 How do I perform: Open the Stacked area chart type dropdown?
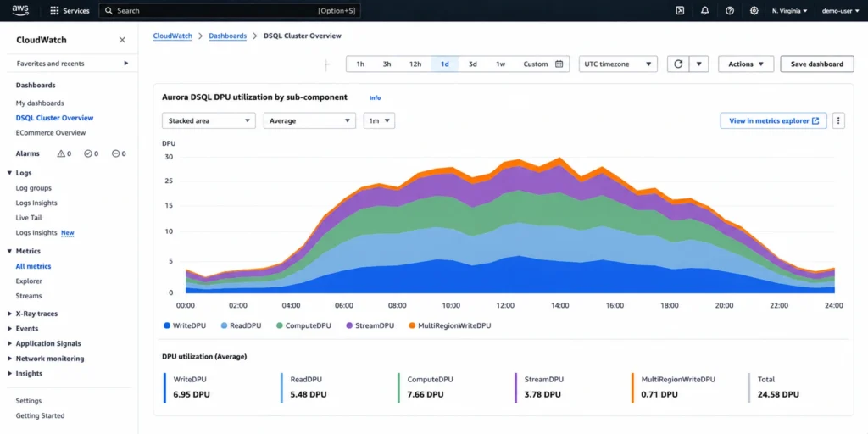[x=209, y=120]
